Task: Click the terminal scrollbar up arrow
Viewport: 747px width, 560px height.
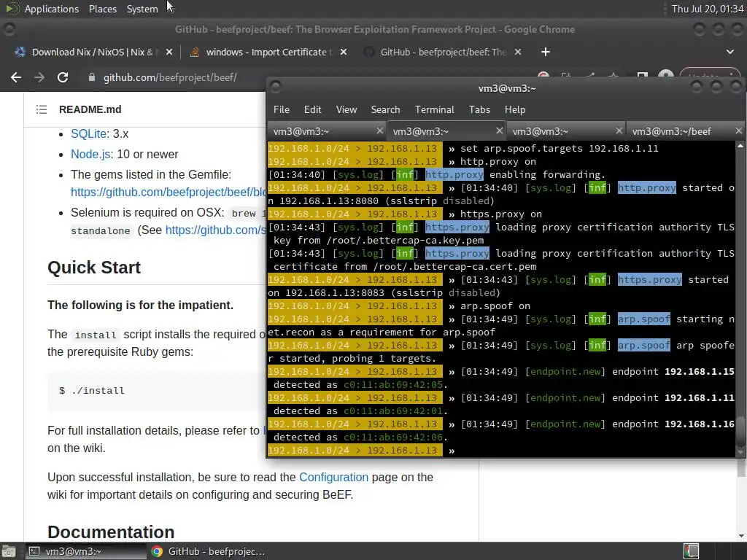Action: (740, 146)
